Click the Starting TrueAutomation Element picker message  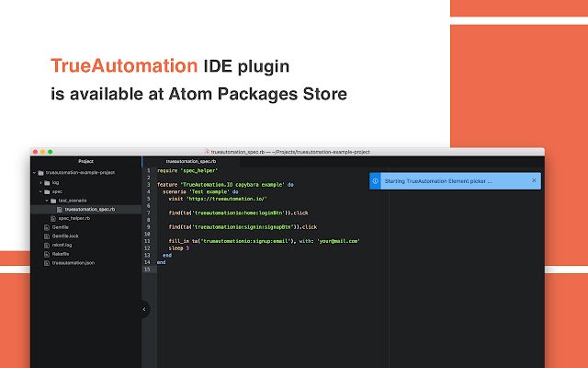[438, 181]
